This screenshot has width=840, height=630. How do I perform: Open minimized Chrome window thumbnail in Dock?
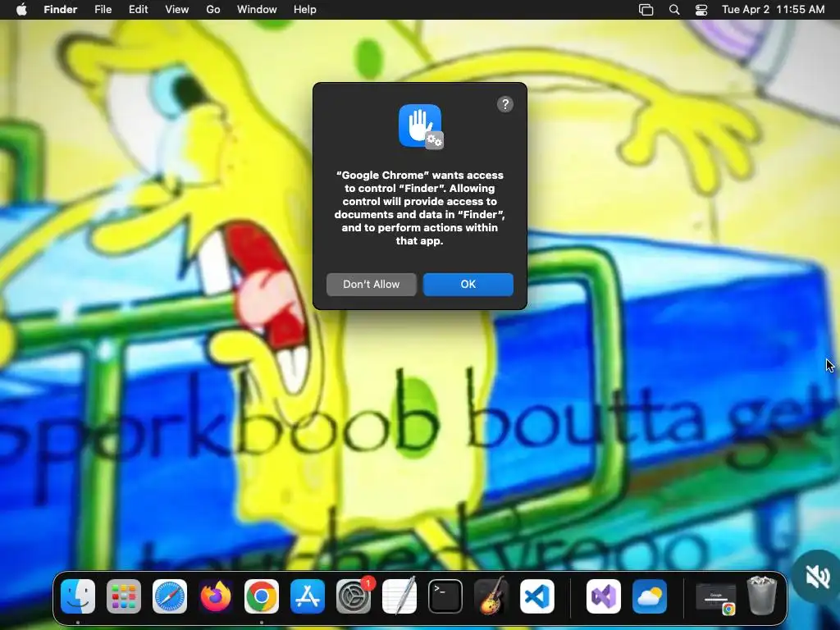(715, 597)
